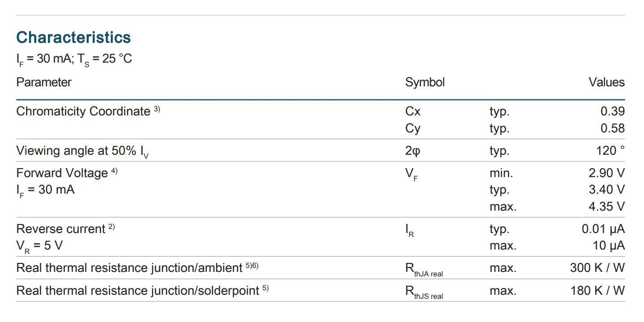
Task: Select the Symbol column header
Action: [x=425, y=83]
